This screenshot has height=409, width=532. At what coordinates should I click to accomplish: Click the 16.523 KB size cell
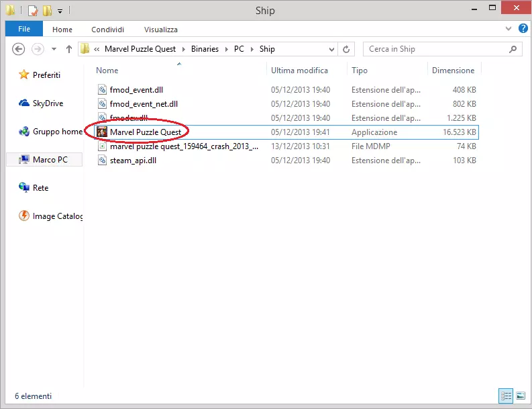[x=460, y=132]
